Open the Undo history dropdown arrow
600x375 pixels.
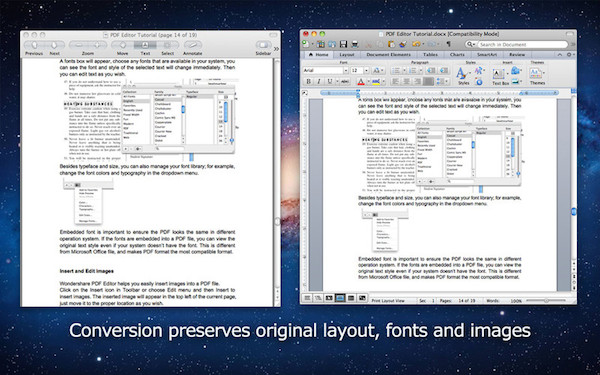pyautogui.click(x=423, y=44)
